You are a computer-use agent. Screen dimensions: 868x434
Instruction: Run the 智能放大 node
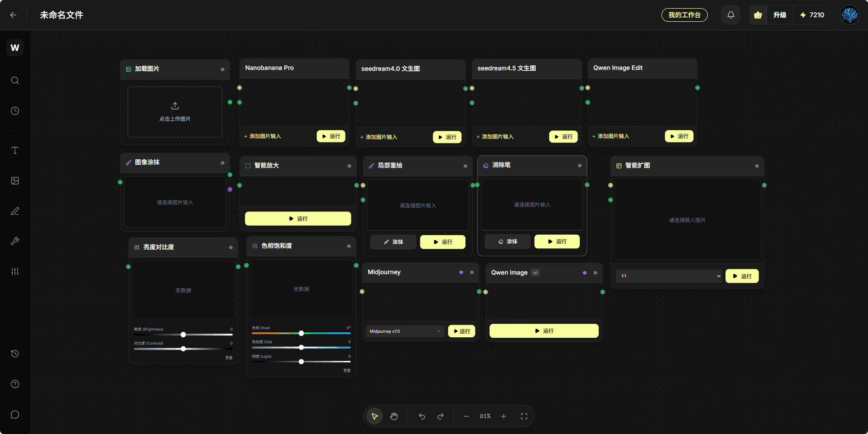click(x=298, y=219)
